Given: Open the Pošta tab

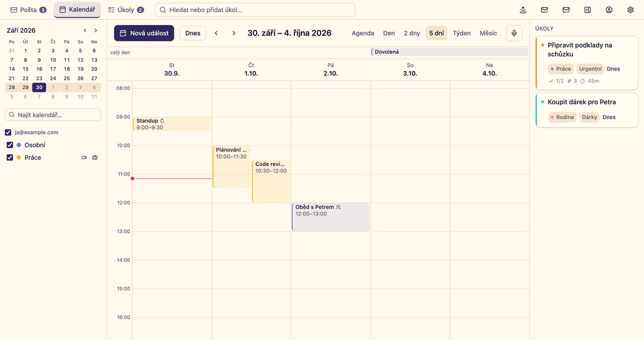Looking at the screenshot, I should point(28,10).
